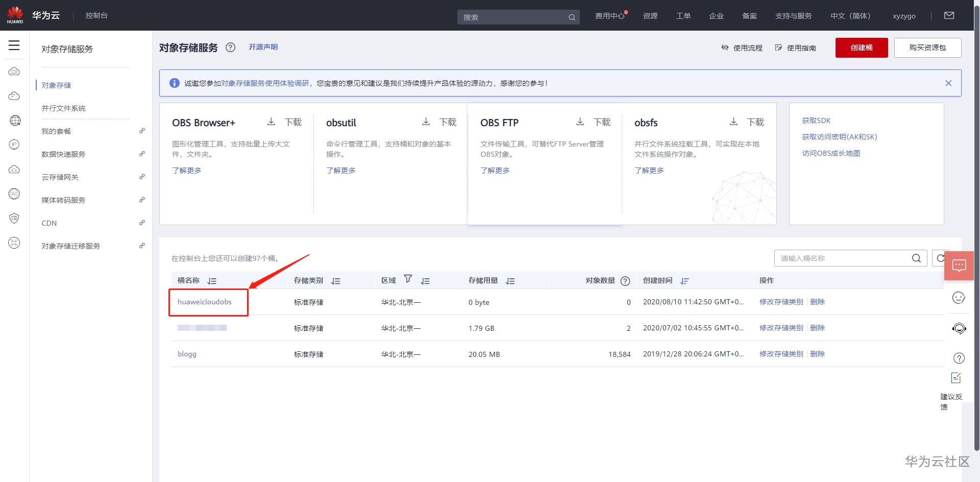Select 对象存储 in the sidebar
The image size is (980, 482).
pyautogui.click(x=56, y=85)
